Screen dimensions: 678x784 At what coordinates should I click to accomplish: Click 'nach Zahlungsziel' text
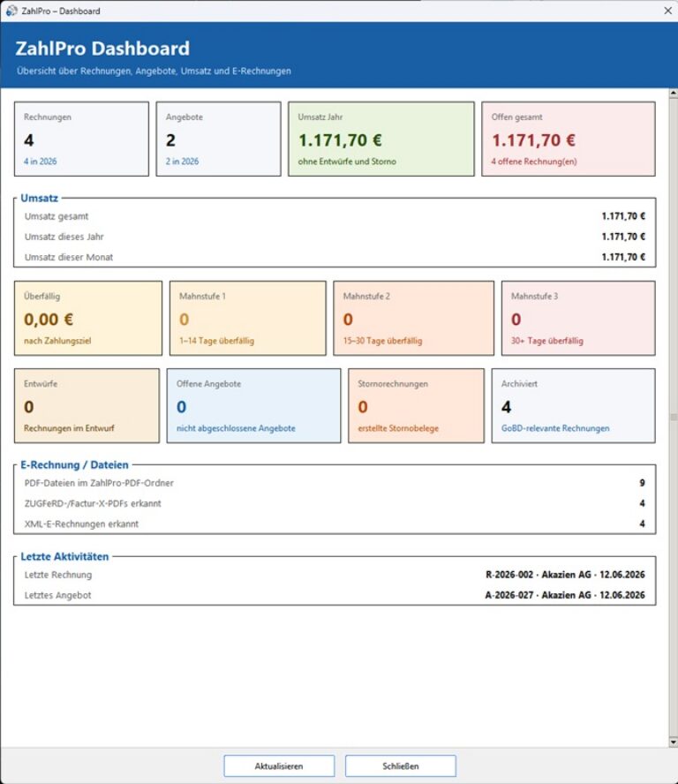(x=57, y=341)
